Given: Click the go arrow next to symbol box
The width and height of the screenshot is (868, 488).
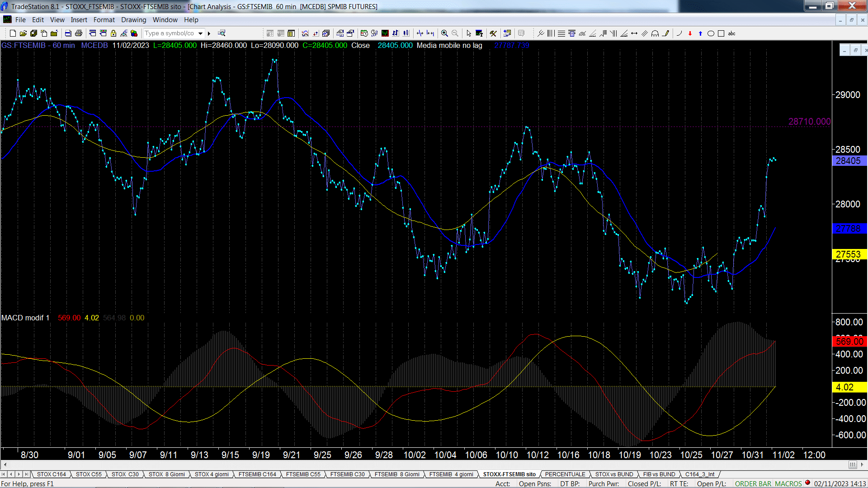Looking at the screenshot, I should click(209, 33).
